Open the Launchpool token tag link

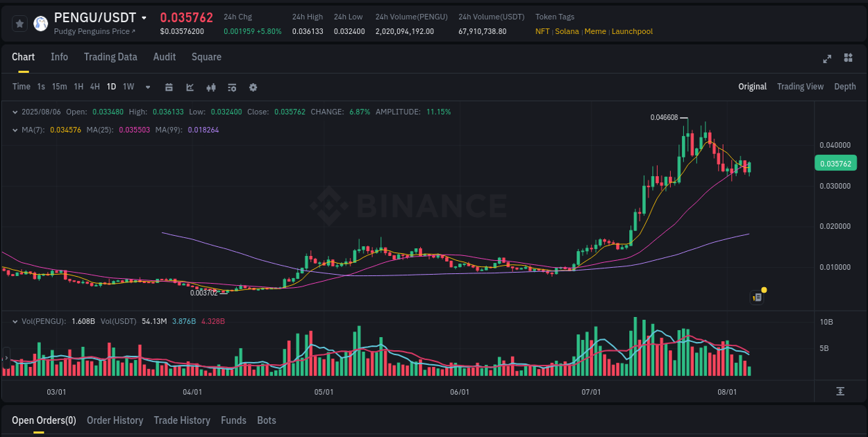click(632, 31)
